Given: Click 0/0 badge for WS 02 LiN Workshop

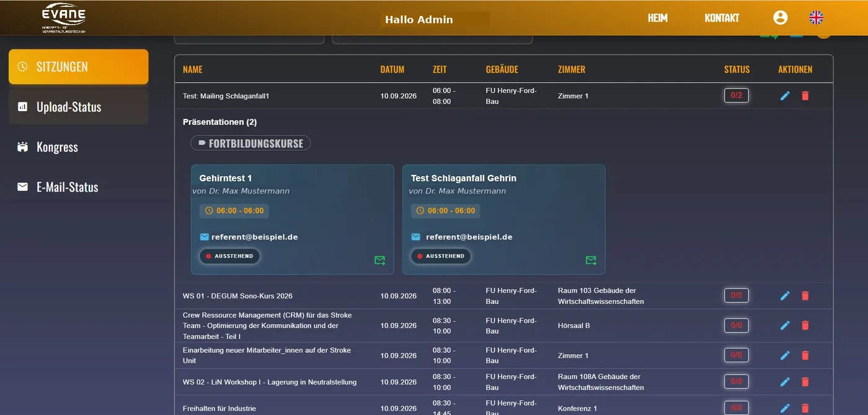Looking at the screenshot, I should point(737,382).
